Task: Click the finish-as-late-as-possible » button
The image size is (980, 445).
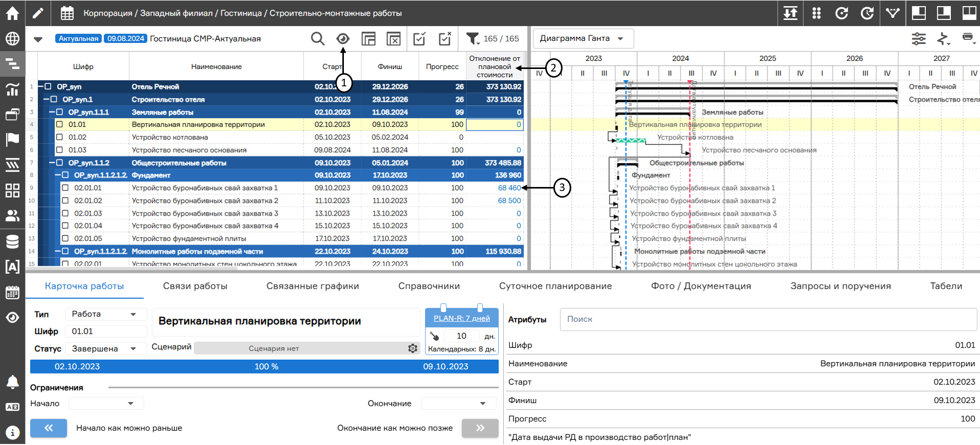Action: click(480, 428)
